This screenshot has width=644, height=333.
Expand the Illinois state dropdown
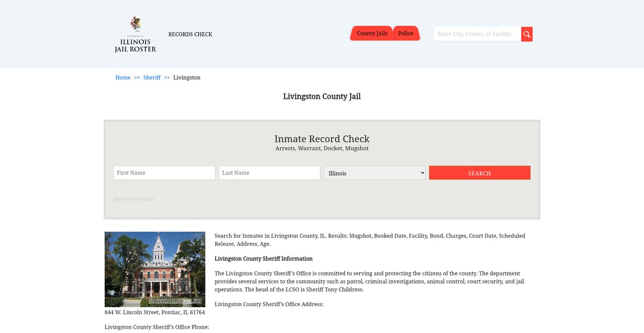click(x=375, y=173)
